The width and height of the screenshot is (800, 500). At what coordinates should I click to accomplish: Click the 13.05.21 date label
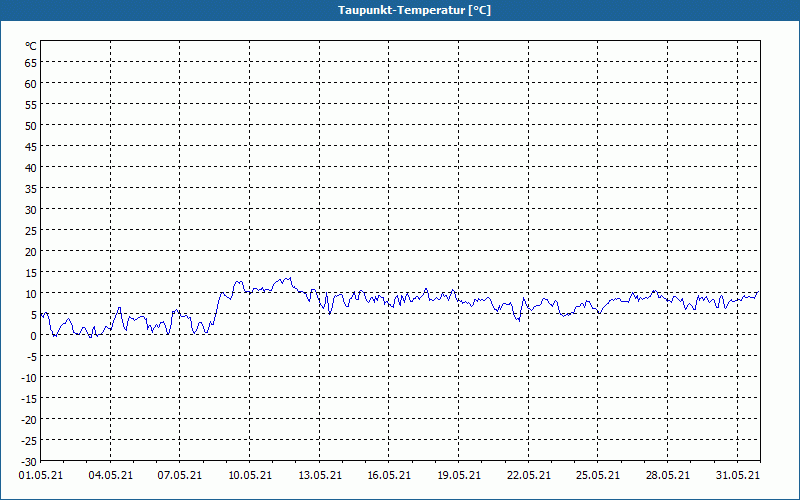[319, 476]
